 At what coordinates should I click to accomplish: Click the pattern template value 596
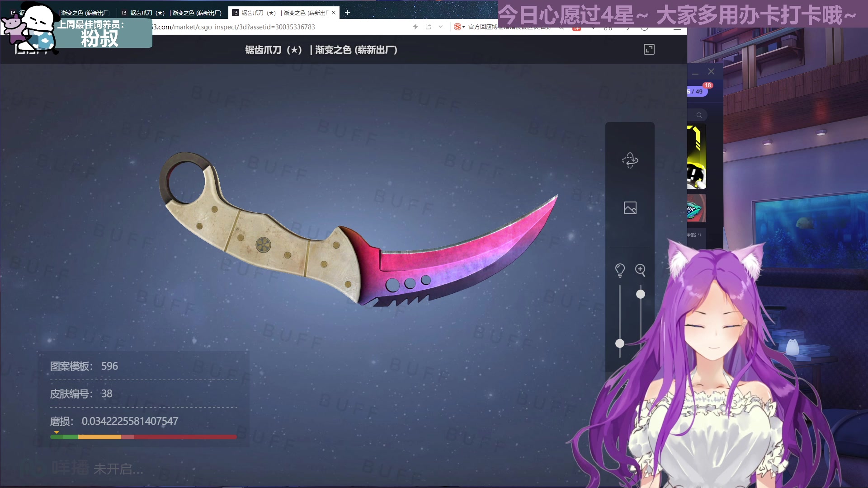pos(109,366)
